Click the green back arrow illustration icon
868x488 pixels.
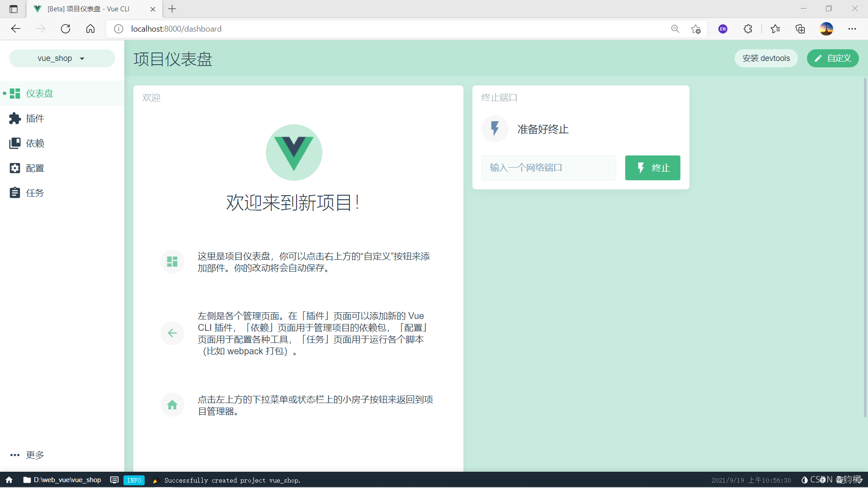pyautogui.click(x=172, y=333)
